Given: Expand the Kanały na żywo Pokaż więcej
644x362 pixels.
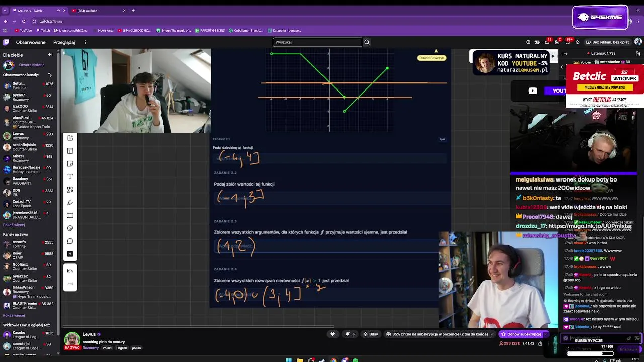Looking at the screenshot, I should pyautogui.click(x=14, y=315).
